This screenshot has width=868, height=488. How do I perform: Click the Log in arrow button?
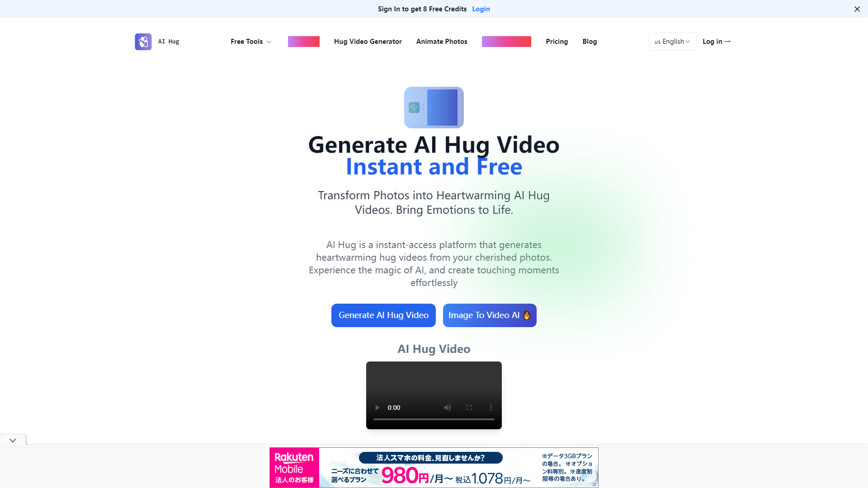click(717, 41)
